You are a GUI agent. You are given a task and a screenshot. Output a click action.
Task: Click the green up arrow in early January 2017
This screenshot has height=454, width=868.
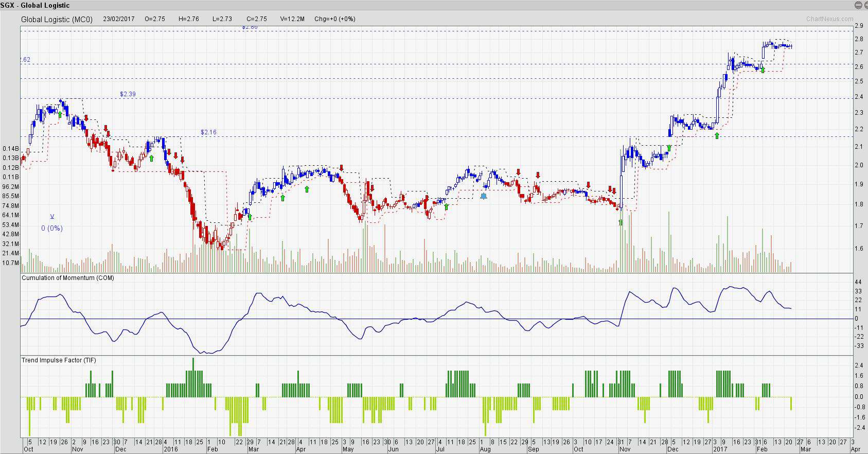point(717,135)
